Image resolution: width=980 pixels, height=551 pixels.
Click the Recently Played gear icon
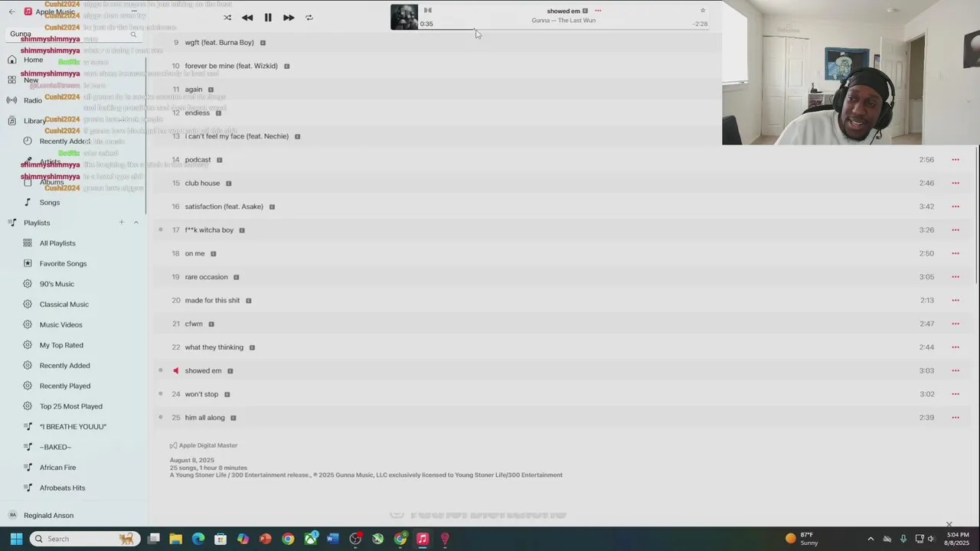tap(28, 386)
